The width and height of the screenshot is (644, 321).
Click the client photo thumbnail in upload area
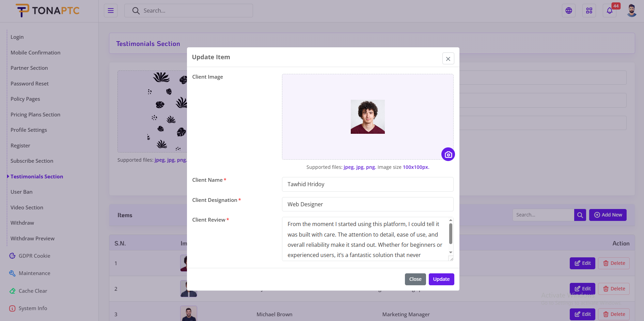click(368, 117)
